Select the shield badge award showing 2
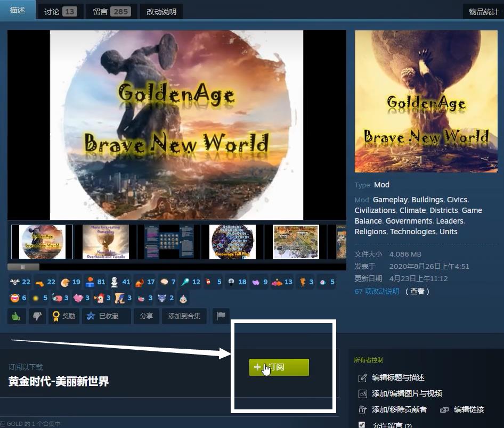 tap(166, 298)
